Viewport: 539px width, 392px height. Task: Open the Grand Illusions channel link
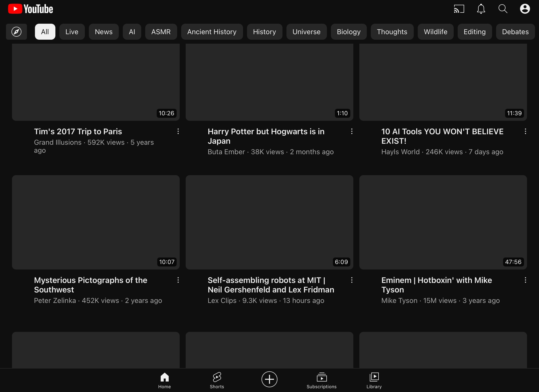(58, 142)
